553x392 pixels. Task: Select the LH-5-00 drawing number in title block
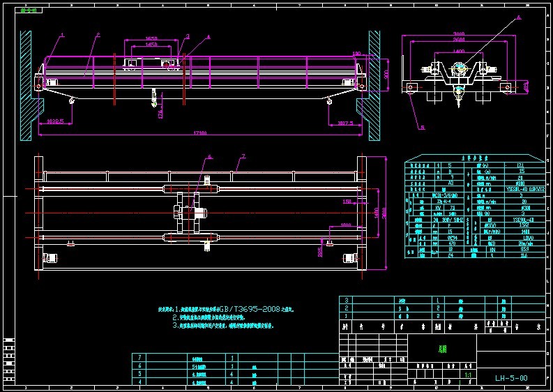(511, 378)
